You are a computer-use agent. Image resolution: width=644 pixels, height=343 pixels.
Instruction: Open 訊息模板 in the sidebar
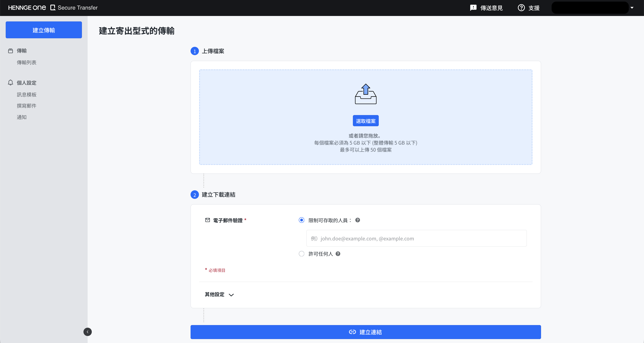pos(27,95)
